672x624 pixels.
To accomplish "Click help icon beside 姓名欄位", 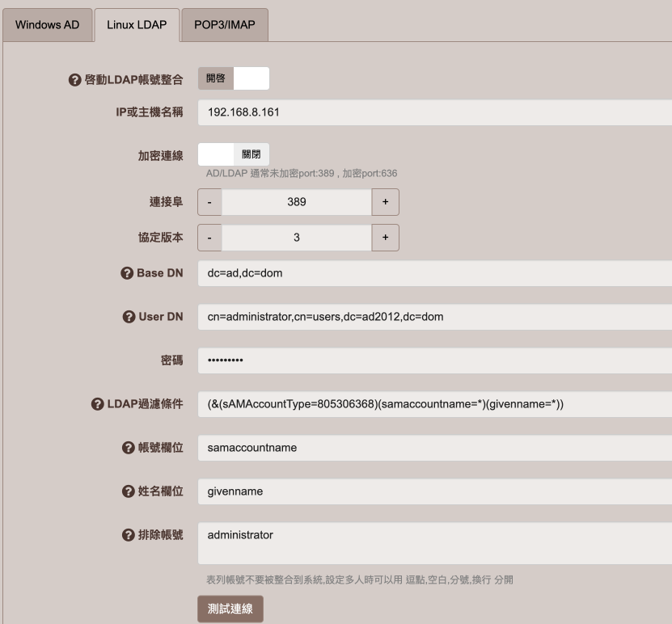I will point(127,491).
